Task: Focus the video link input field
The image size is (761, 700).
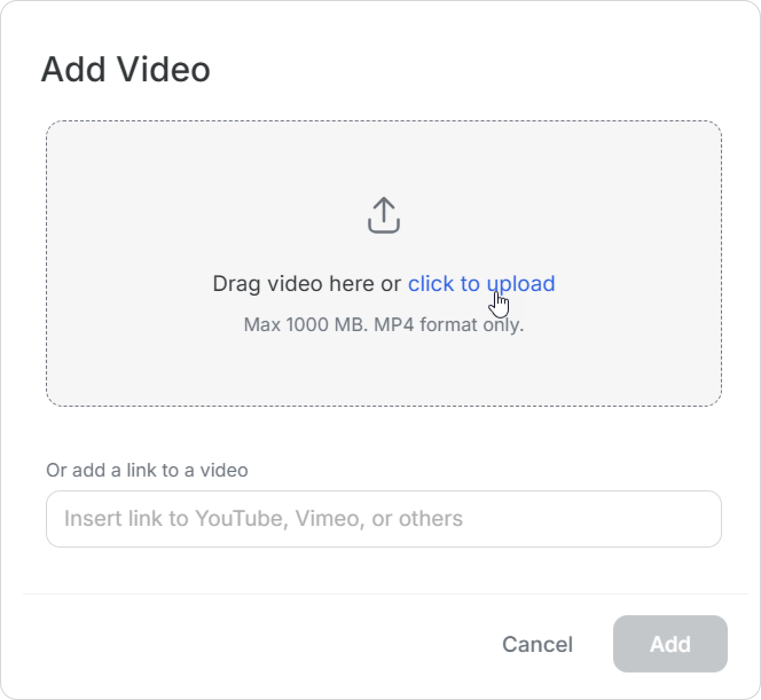Action: [x=383, y=518]
